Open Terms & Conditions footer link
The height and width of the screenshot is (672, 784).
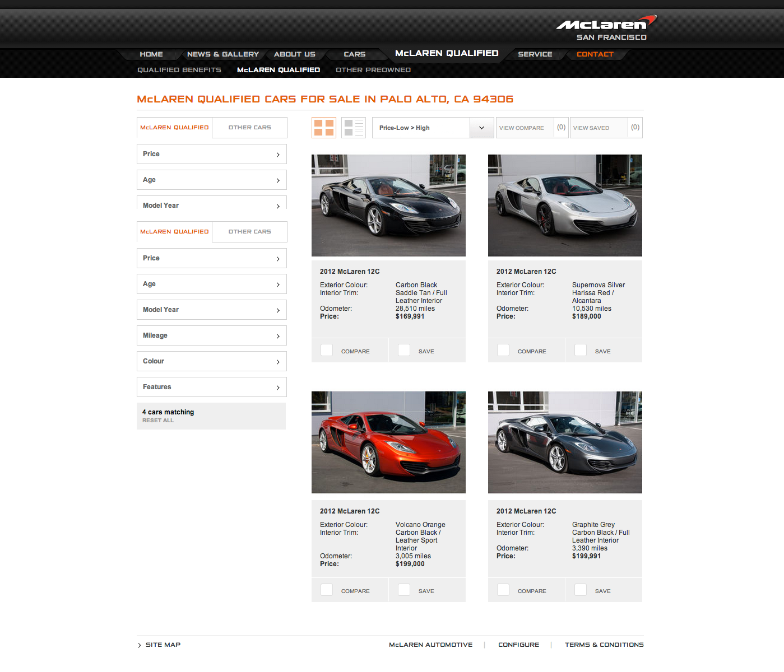[604, 645]
